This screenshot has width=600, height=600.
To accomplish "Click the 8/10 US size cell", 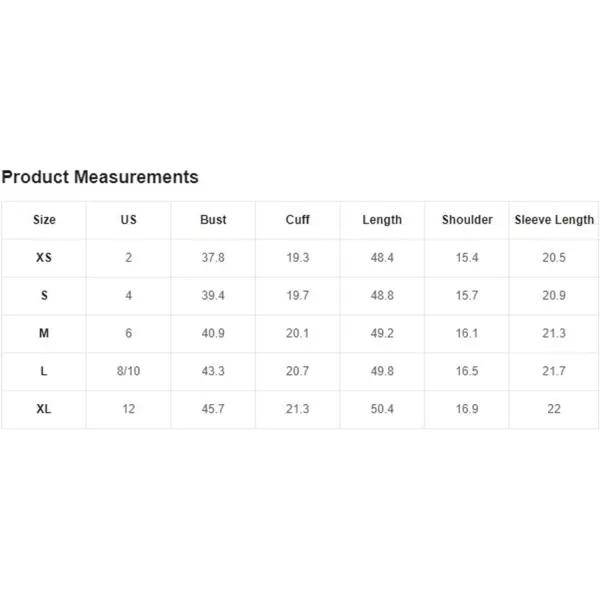I will click(x=129, y=371).
